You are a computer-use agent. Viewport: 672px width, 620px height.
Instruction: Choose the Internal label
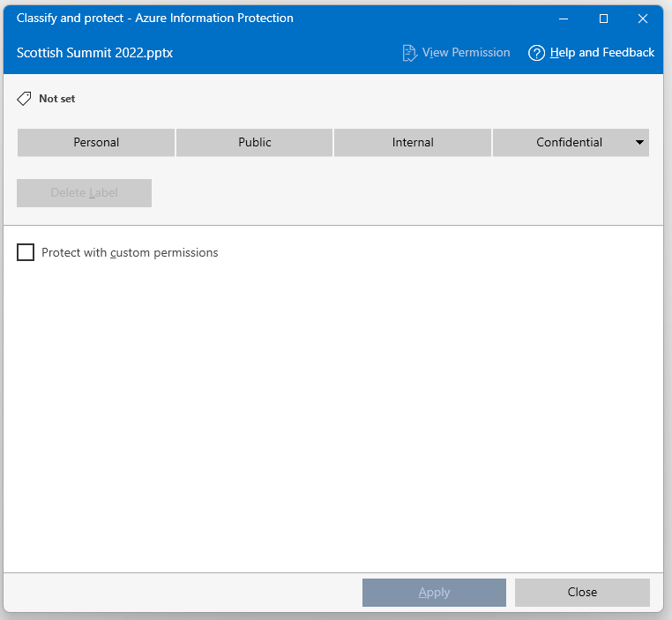[x=413, y=142]
